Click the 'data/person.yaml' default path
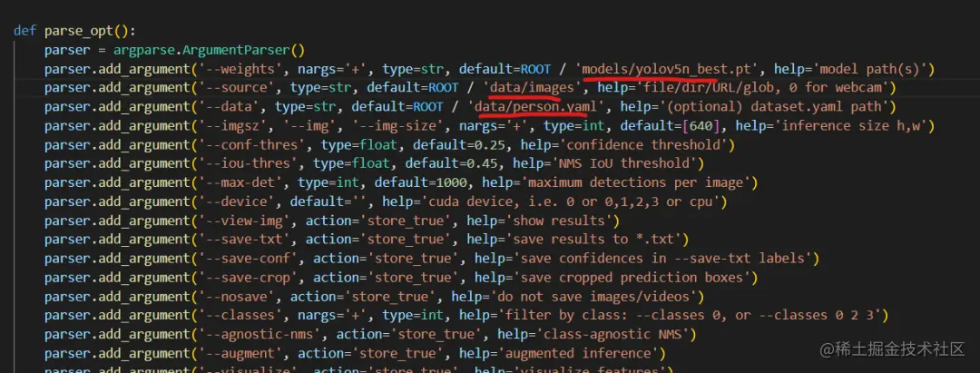 pos(535,107)
